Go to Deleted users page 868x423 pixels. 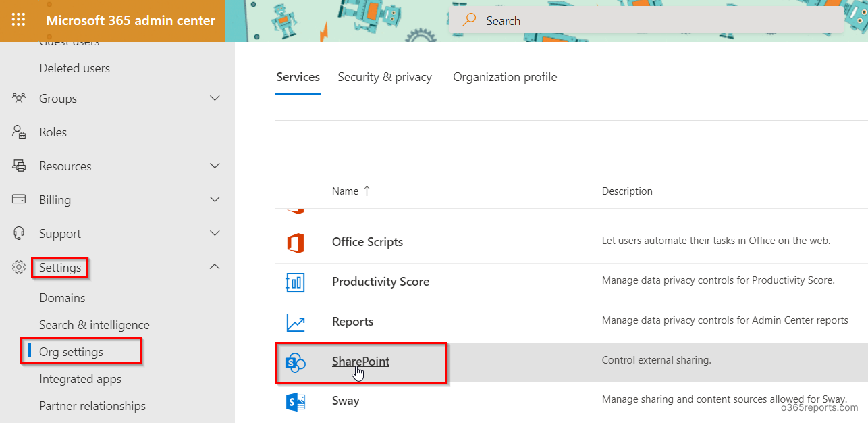(76, 68)
